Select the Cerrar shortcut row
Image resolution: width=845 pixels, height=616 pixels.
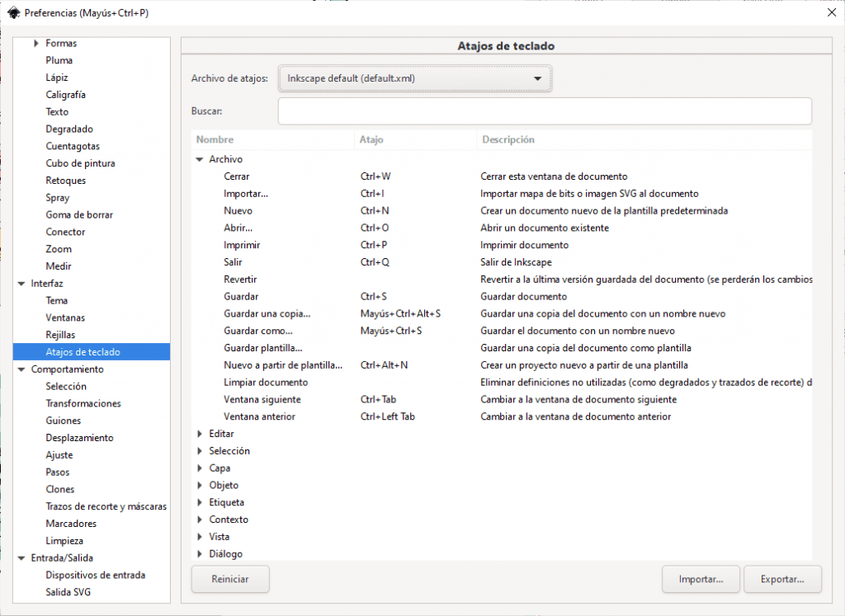pyautogui.click(x=502, y=176)
